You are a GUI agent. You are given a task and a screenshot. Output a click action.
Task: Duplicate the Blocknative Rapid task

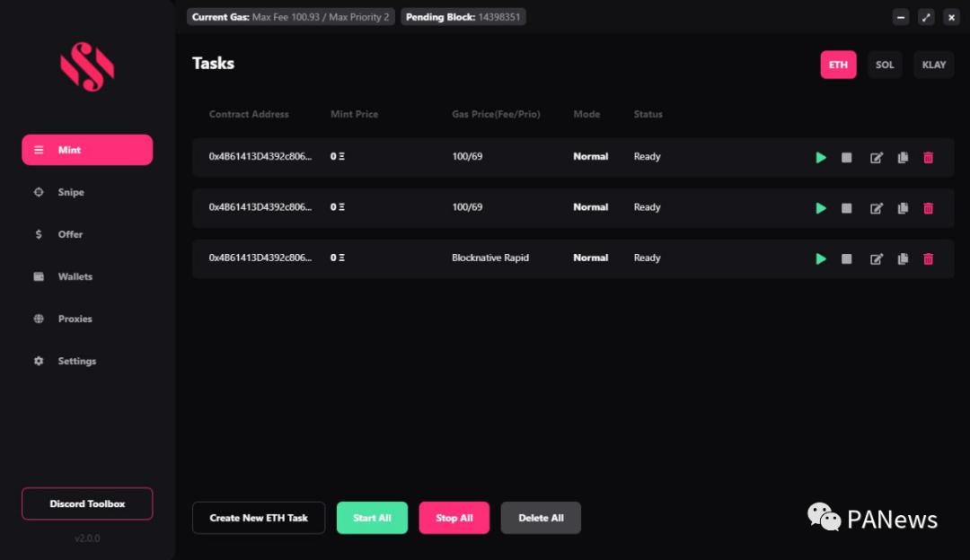[x=903, y=258]
